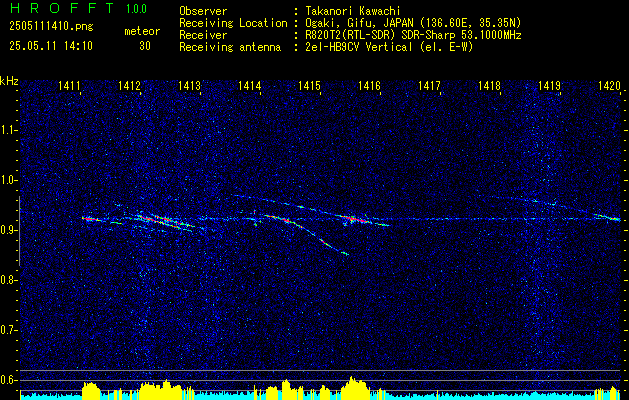
Task: Click the HROFFT title text
Action: (62, 8)
